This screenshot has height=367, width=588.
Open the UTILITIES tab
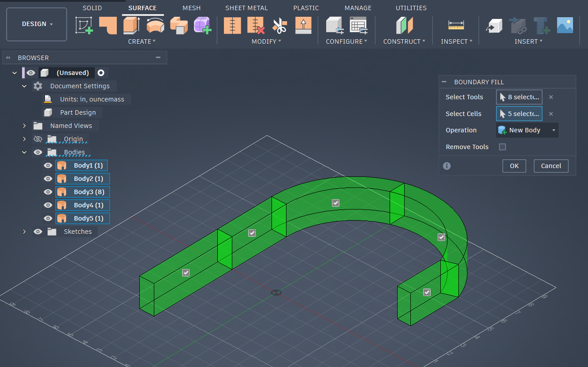pyautogui.click(x=411, y=8)
